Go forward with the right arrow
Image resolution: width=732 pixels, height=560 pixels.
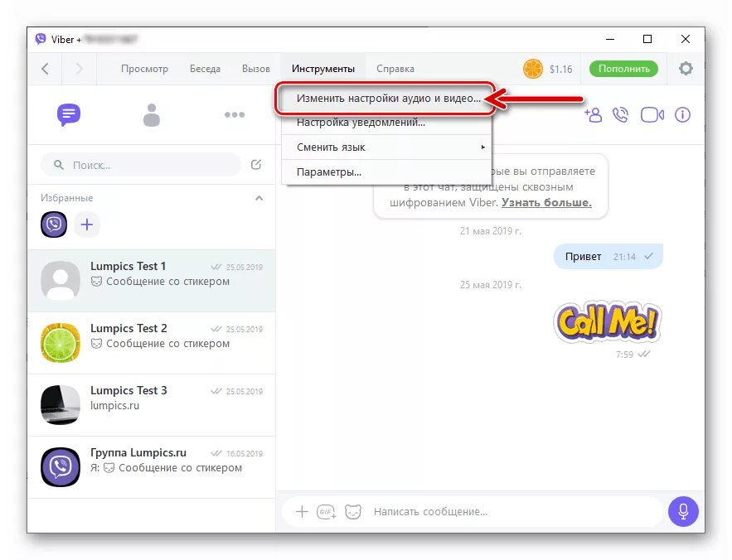pyautogui.click(x=79, y=69)
